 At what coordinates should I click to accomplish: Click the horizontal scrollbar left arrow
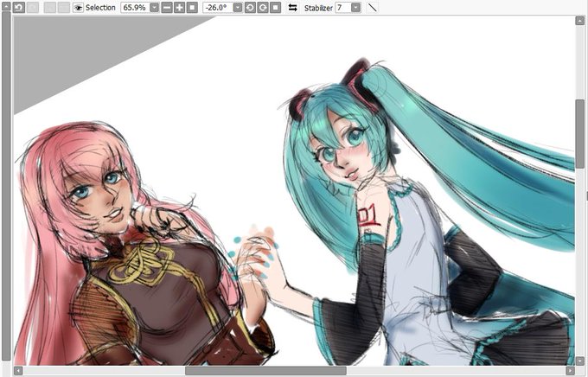coord(18,371)
